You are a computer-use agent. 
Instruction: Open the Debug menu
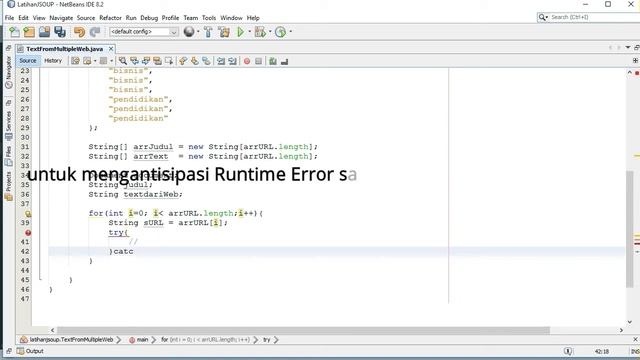pos(149,18)
